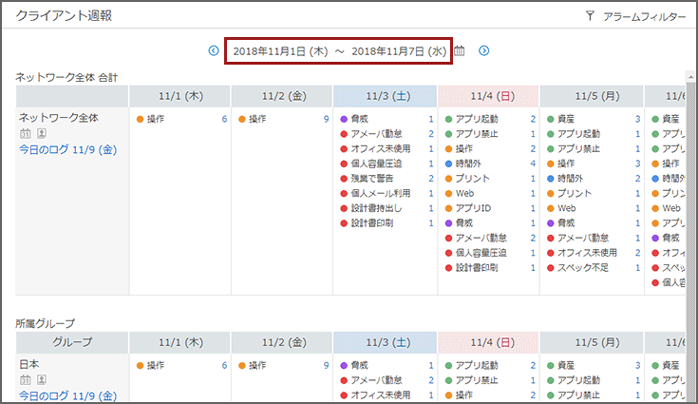
Task: Select 個人容量圧迫 on 11/3 network total
Action: [376, 164]
